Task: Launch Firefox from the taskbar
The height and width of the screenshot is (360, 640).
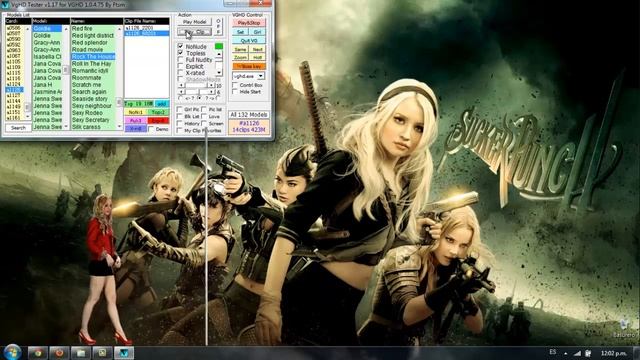Action: (59, 353)
